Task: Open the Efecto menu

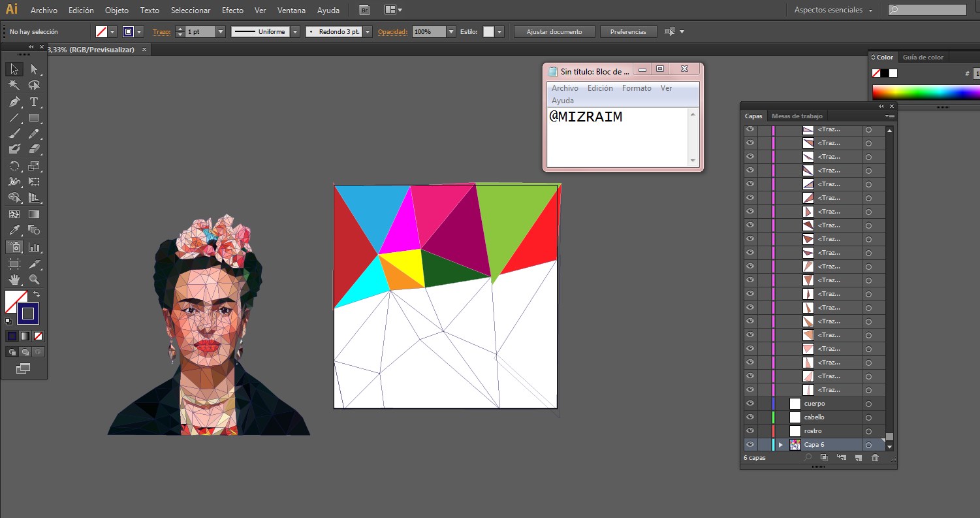Action: click(x=232, y=10)
